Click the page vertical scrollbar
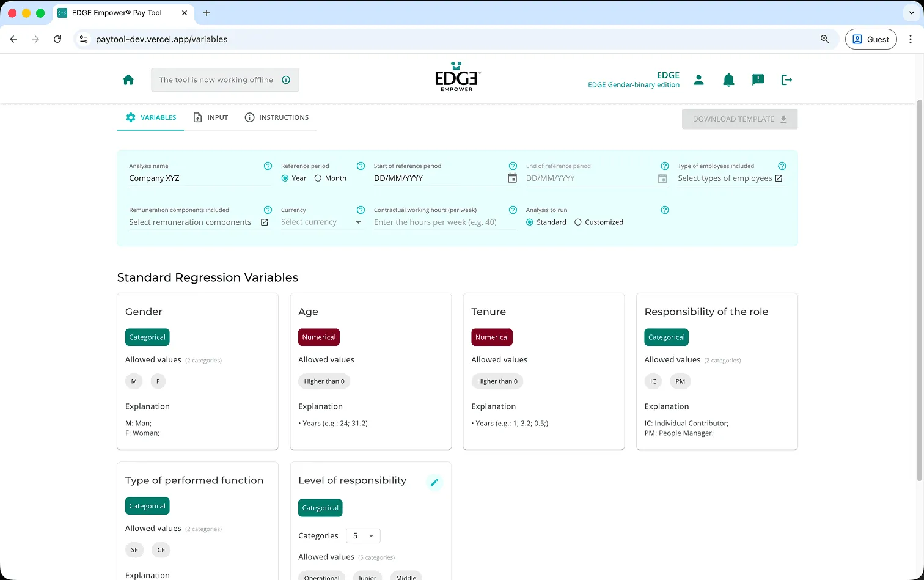 (x=920, y=290)
